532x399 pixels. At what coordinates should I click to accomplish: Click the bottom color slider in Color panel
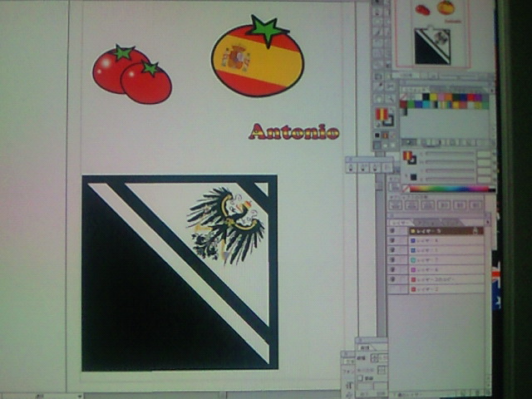coord(450,179)
